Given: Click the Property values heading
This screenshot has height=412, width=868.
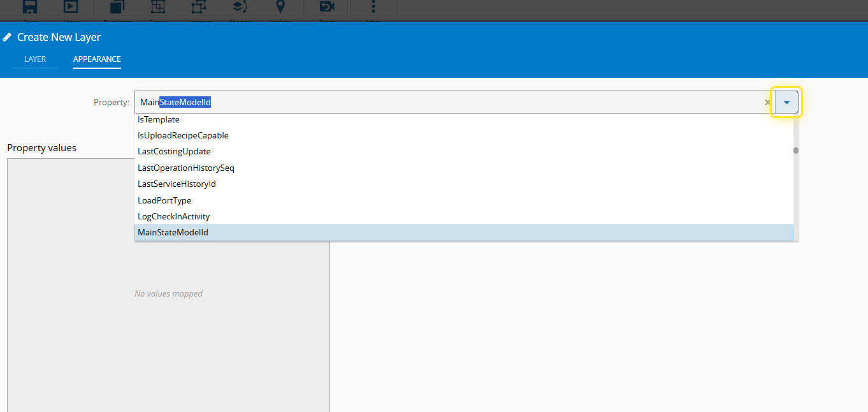Looking at the screenshot, I should [x=42, y=148].
